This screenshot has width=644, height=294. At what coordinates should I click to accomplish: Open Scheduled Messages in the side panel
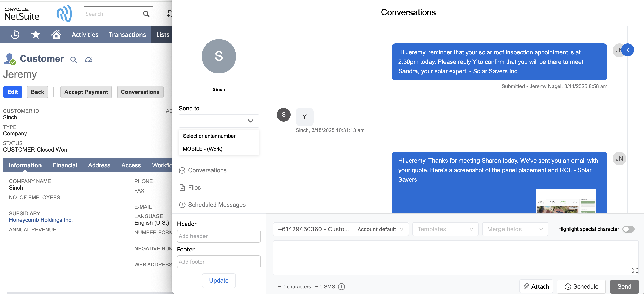point(219,205)
